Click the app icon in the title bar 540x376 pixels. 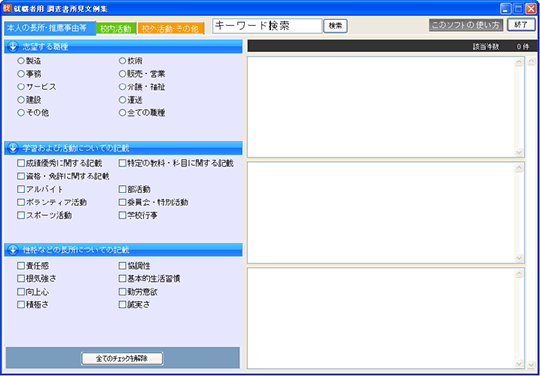7,9
